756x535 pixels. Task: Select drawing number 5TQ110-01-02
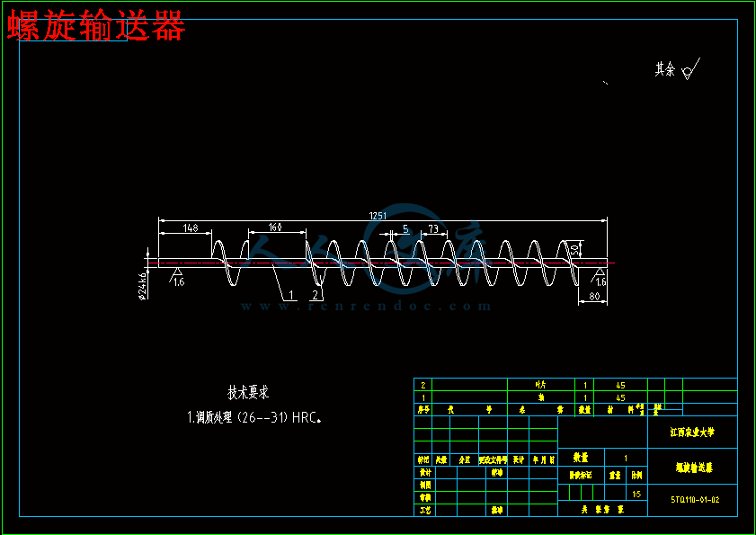coord(695,500)
